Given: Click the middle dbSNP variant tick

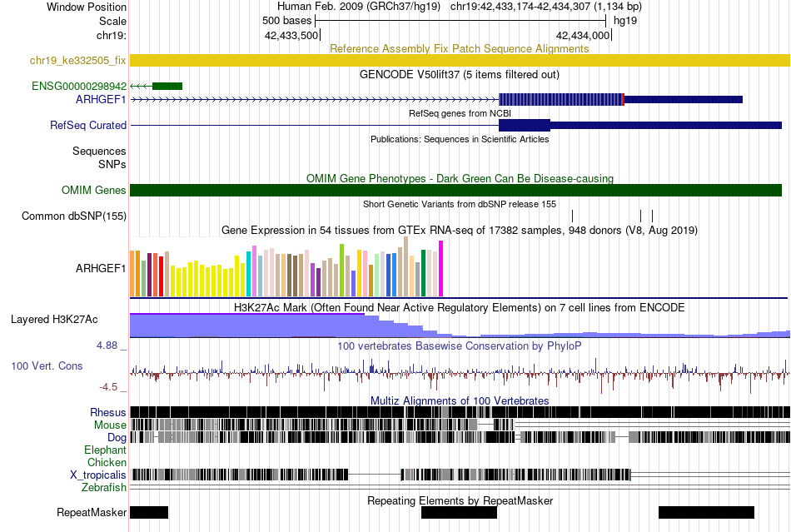Looking at the screenshot, I should tap(640, 216).
